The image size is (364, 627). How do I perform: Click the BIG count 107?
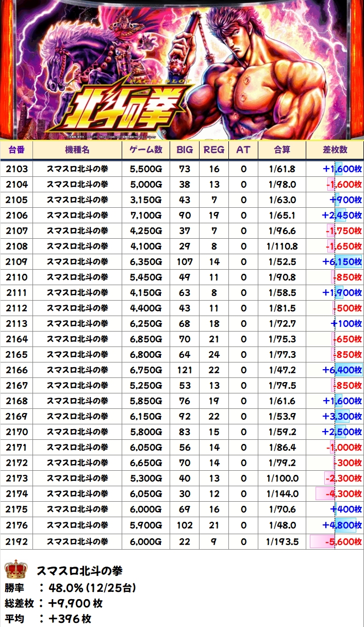tap(184, 261)
